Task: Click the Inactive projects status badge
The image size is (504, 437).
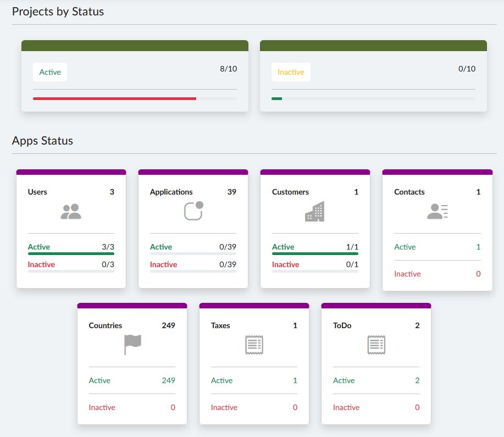Action: (291, 72)
